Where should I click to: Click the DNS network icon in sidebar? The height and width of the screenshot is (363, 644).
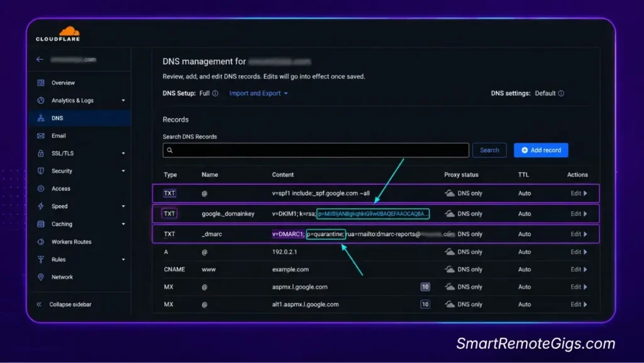click(x=41, y=118)
